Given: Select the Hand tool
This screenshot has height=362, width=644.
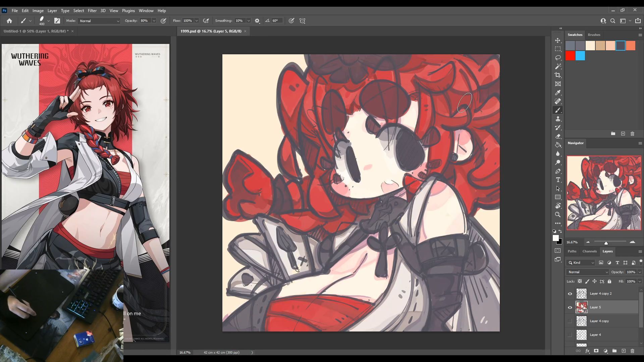Looking at the screenshot, I should click(x=558, y=206).
